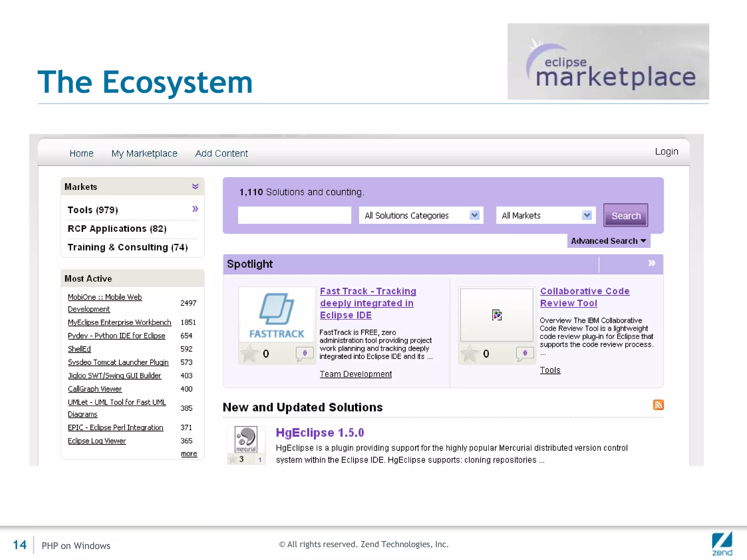
Task: Click the Login link
Action: tap(666, 152)
